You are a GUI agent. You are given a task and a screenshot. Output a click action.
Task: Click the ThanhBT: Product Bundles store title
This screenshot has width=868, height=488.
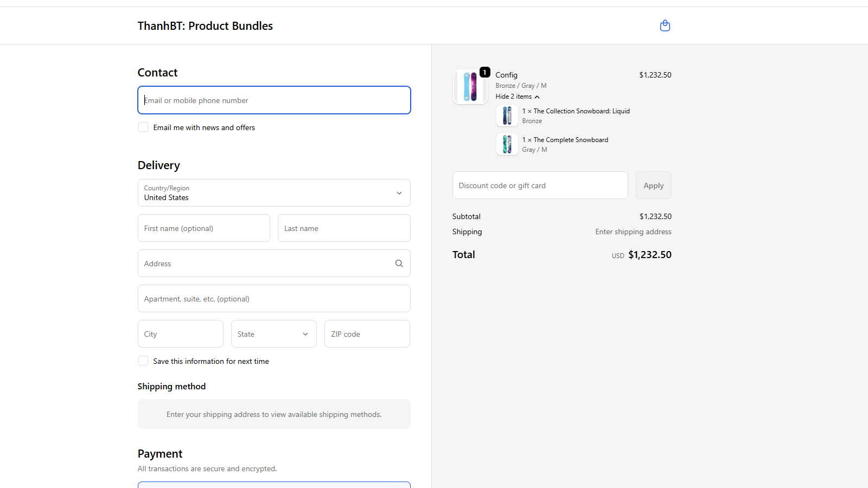click(205, 26)
